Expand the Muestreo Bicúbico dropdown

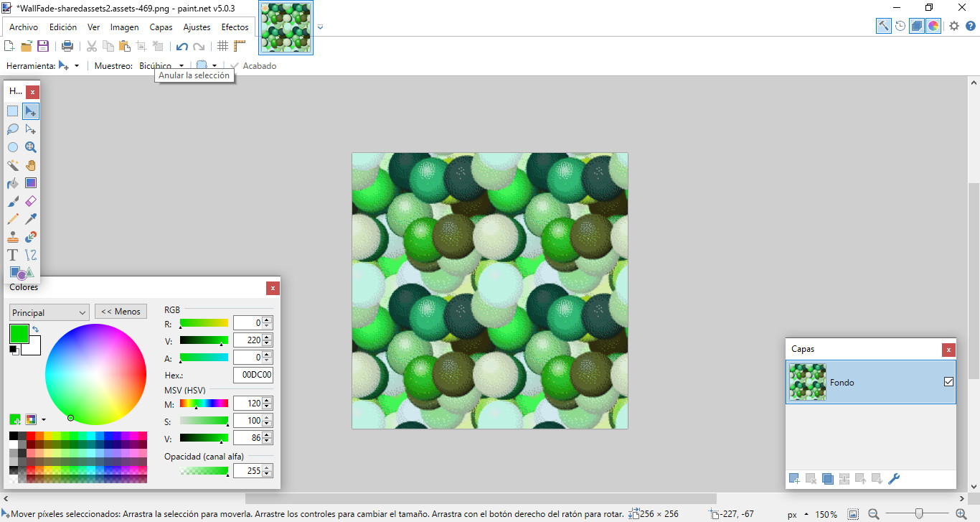pyautogui.click(x=182, y=66)
